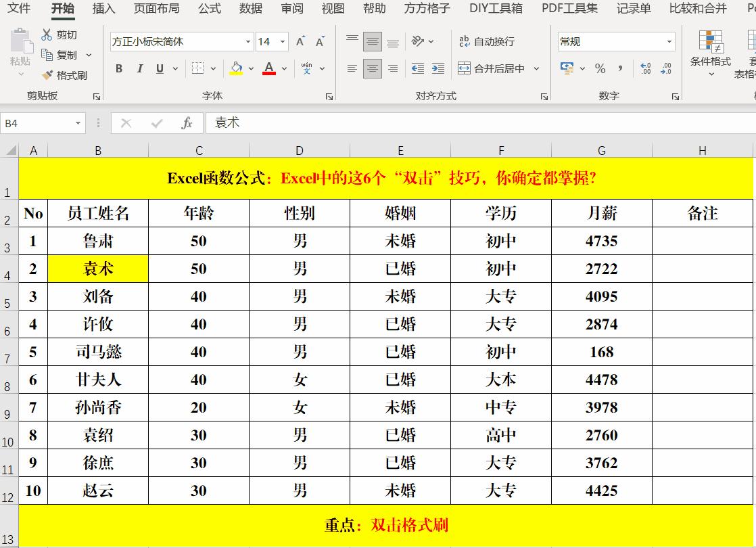
Task: Apply the percentage number format
Action: tap(598, 69)
